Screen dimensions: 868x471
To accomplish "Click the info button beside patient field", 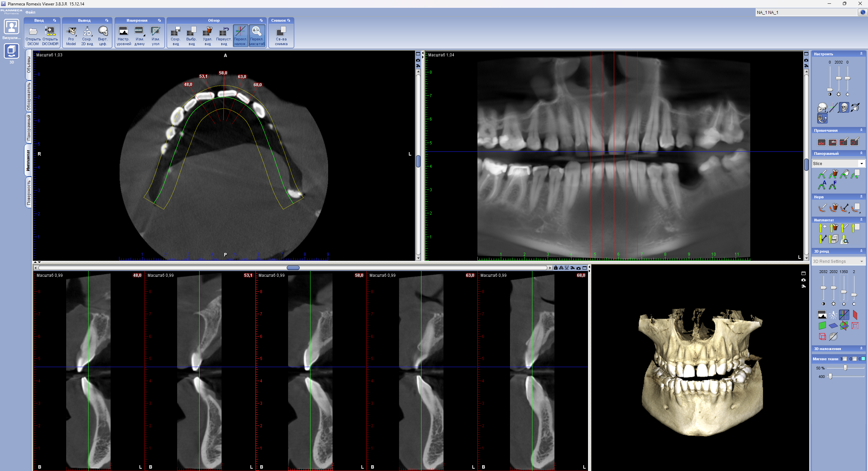I will click(x=863, y=12).
